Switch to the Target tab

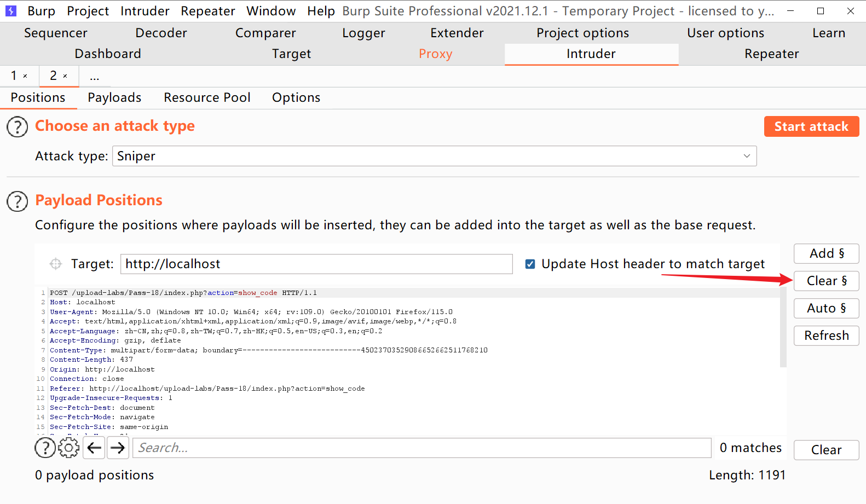click(x=291, y=54)
